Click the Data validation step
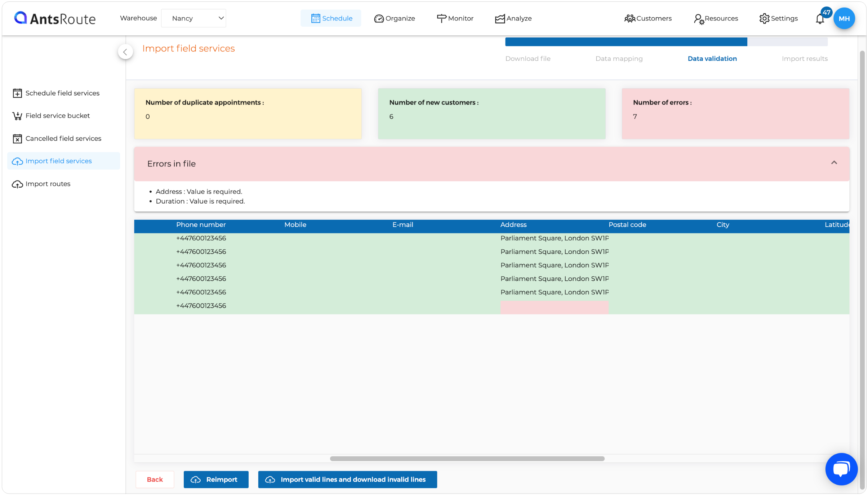This screenshot has height=495, width=868. click(712, 59)
